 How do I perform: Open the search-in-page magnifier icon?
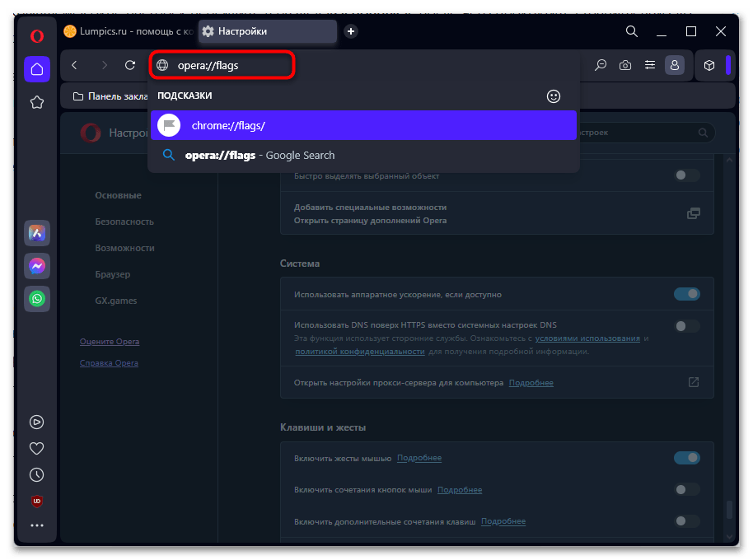(601, 65)
